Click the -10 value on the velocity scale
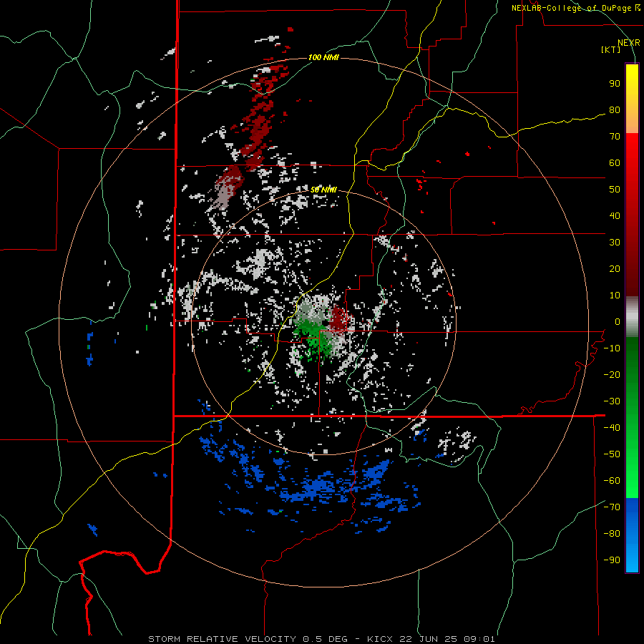The width and height of the screenshot is (644, 644). click(612, 348)
